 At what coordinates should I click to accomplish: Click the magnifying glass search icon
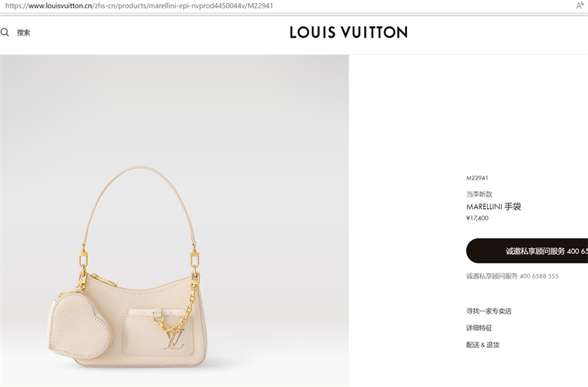pyautogui.click(x=5, y=32)
